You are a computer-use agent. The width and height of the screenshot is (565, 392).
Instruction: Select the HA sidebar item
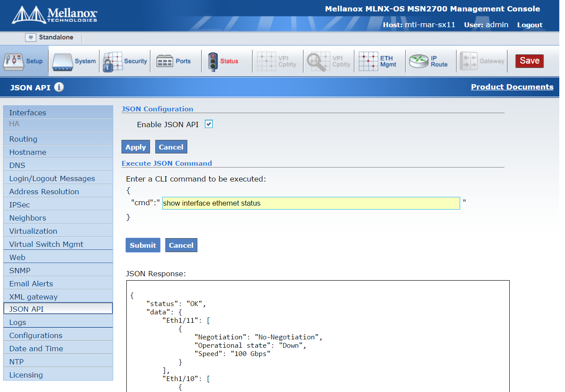click(x=58, y=125)
